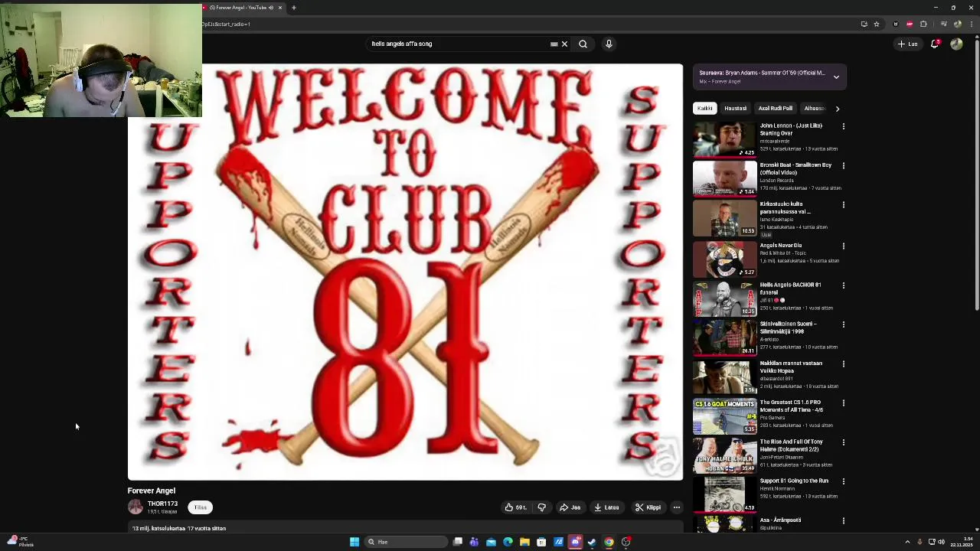The image size is (980, 551).
Task: Open The Rise And Fall Of Tony Halme title
Action: click(791, 445)
